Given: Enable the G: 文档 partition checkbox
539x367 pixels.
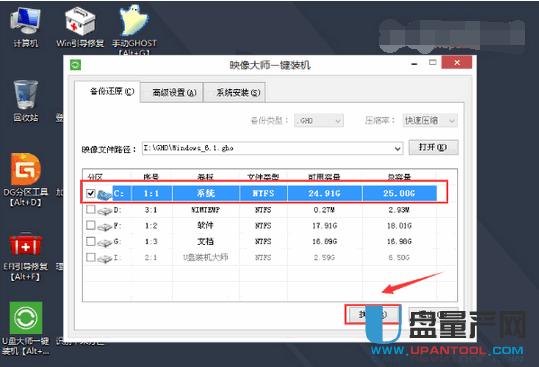Looking at the screenshot, I should click(x=90, y=241).
